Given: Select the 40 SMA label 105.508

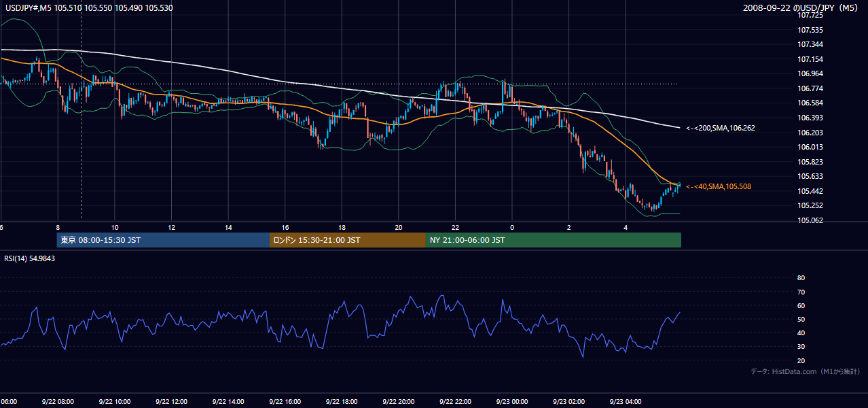Looking at the screenshot, I should [x=719, y=186].
